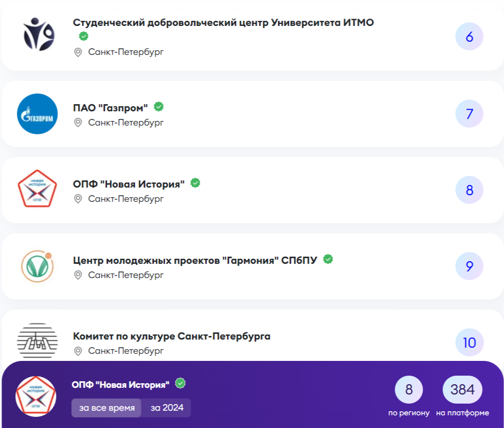Click verified checkmark beside Гармония СПбПУ

(329, 259)
